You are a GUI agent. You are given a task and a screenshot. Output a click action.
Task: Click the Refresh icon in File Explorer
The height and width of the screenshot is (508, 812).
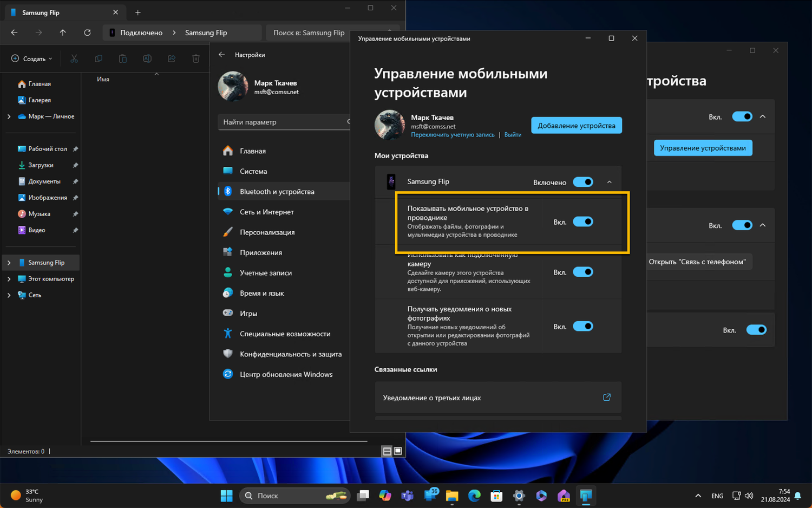tap(87, 32)
